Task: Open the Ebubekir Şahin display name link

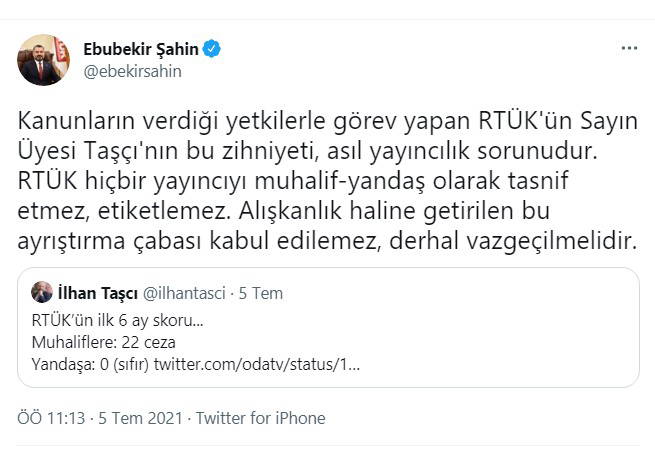Action: pyautogui.click(x=140, y=48)
